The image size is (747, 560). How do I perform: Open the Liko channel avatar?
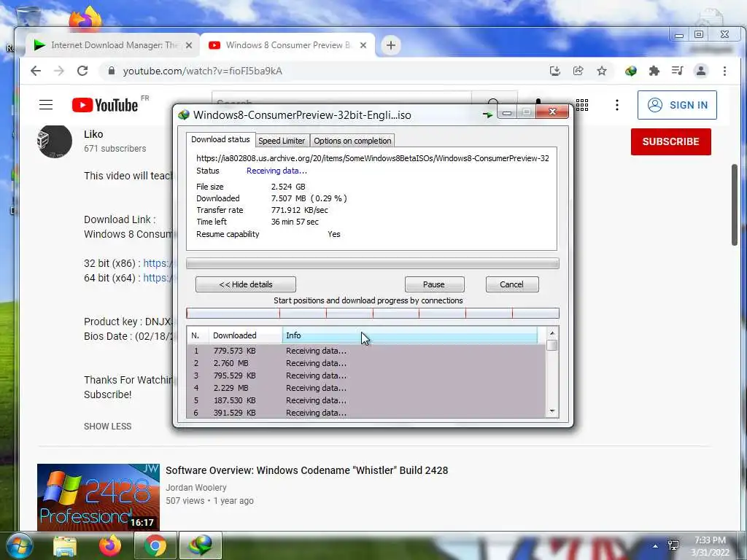pyautogui.click(x=54, y=141)
